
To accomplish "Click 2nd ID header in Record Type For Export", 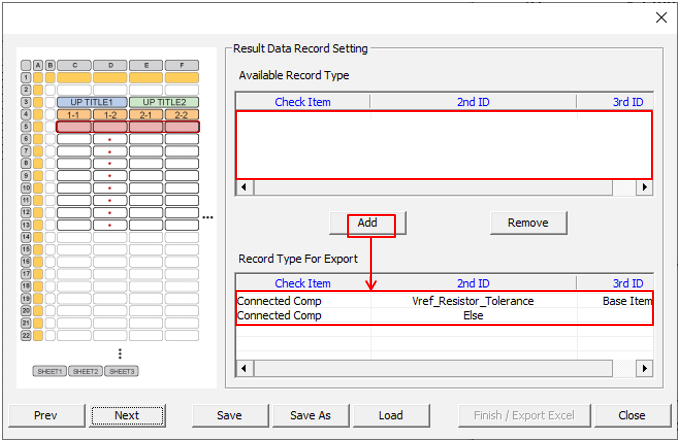I will coord(472,284).
